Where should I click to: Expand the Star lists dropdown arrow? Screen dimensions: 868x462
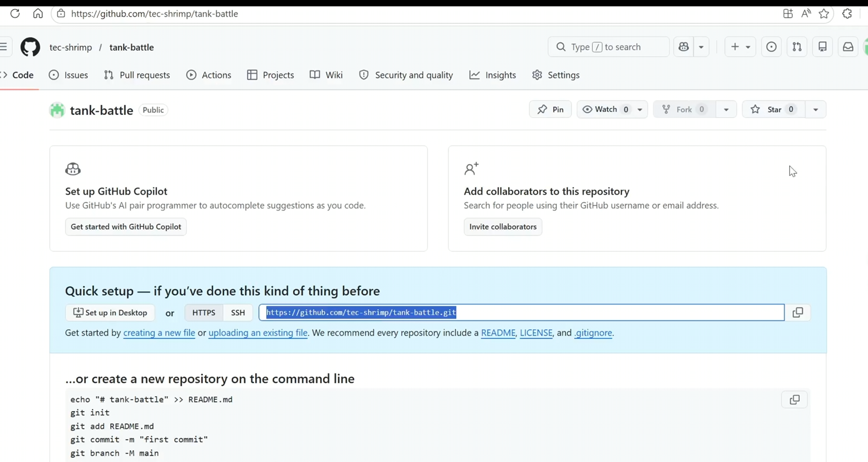[x=816, y=110]
